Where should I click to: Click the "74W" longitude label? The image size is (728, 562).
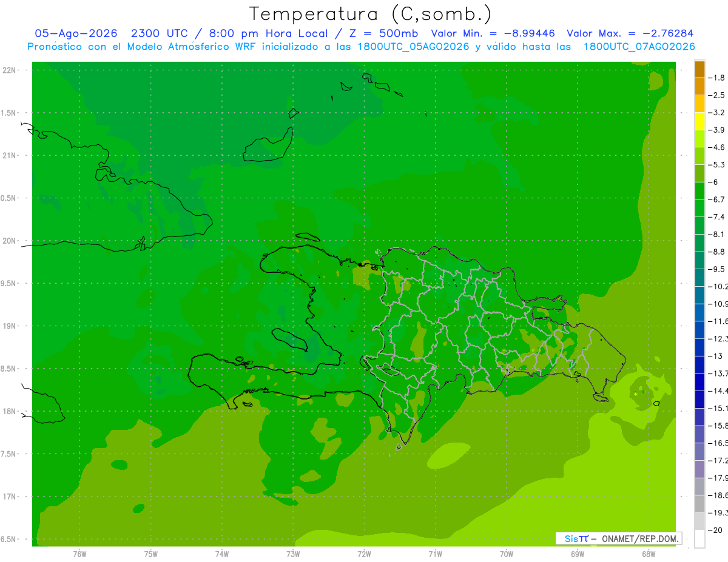(x=221, y=554)
